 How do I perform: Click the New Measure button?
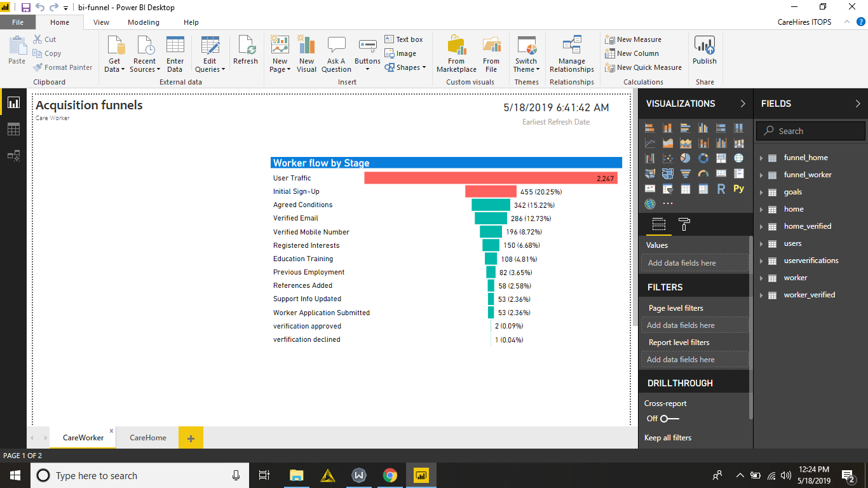coord(633,39)
